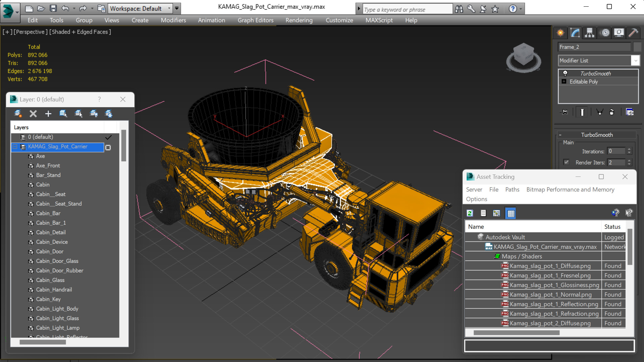Open the Hierarchy command panel tab
Image resolution: width=644 pixels, height=362 pixels.
pyautogui.click(x=590, y=32)
